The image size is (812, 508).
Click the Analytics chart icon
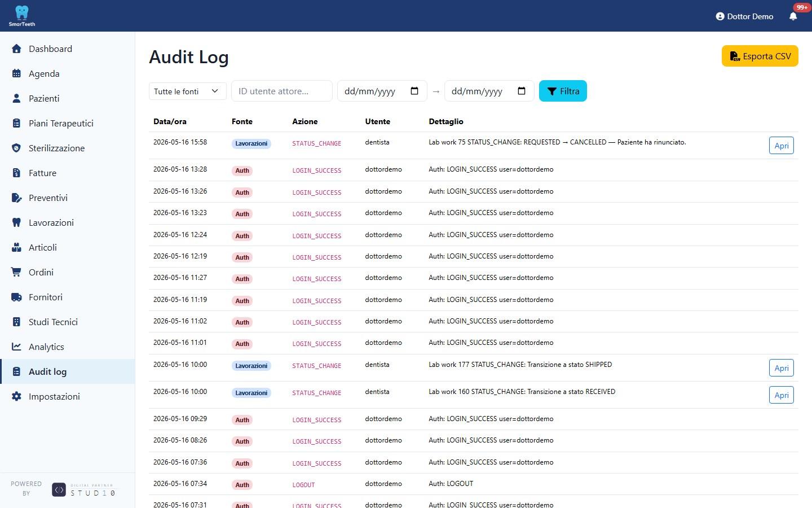pyautogui.click(x=16, y=347)
